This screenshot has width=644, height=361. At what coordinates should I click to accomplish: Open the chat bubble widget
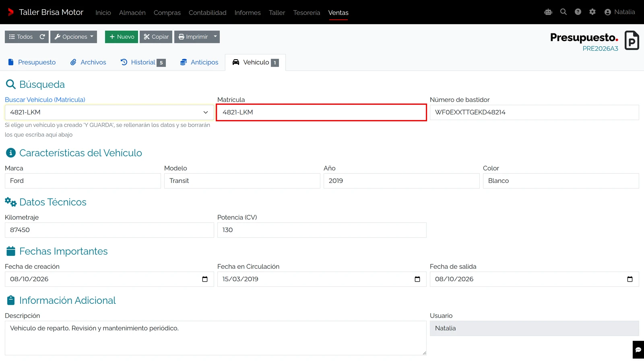coord(638,350)
